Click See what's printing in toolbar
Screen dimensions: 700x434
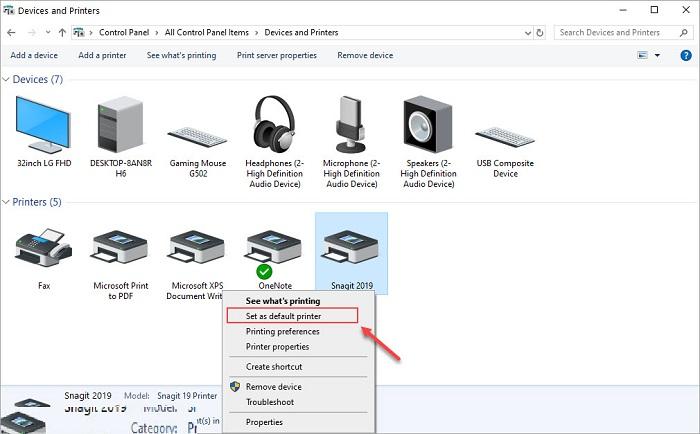181,55
